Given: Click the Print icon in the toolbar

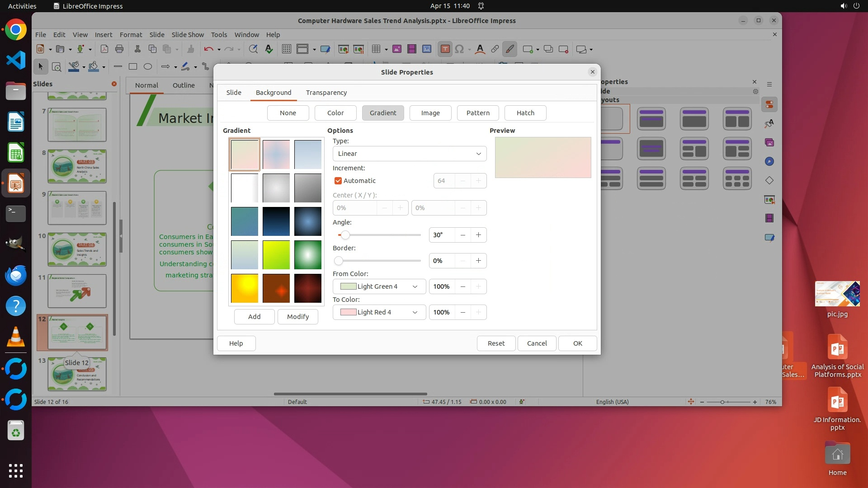Looking at the screenshot, I should tap(119, 49).
